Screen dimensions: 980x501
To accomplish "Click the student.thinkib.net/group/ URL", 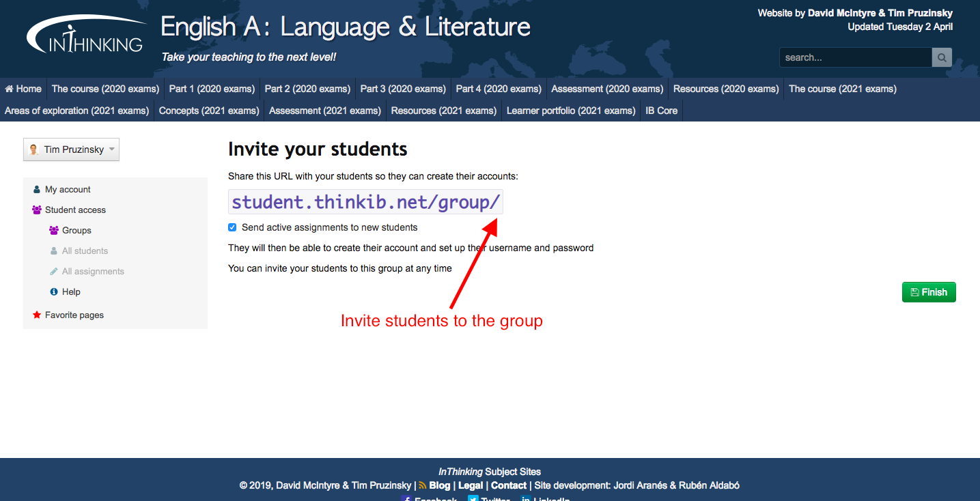I will pos(366,203).
